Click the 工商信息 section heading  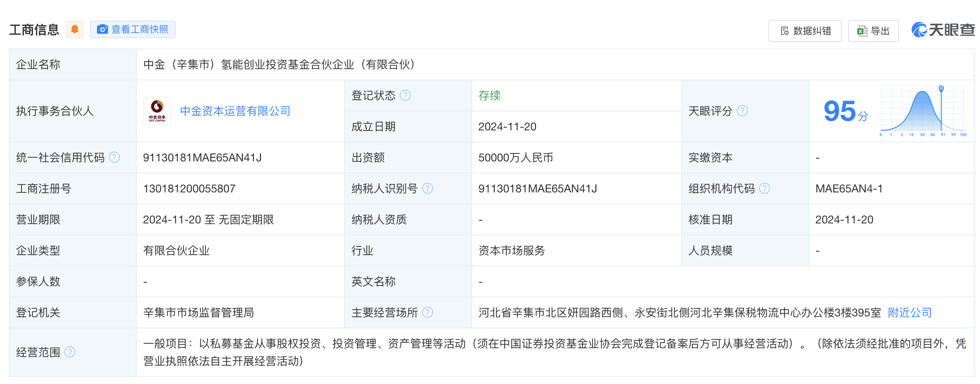click(x=34, y=29)
